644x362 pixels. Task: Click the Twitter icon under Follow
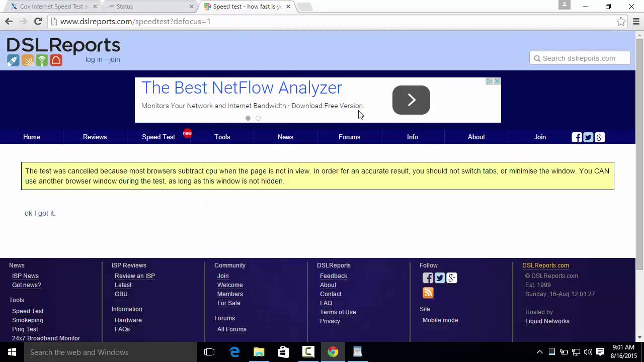440,278
